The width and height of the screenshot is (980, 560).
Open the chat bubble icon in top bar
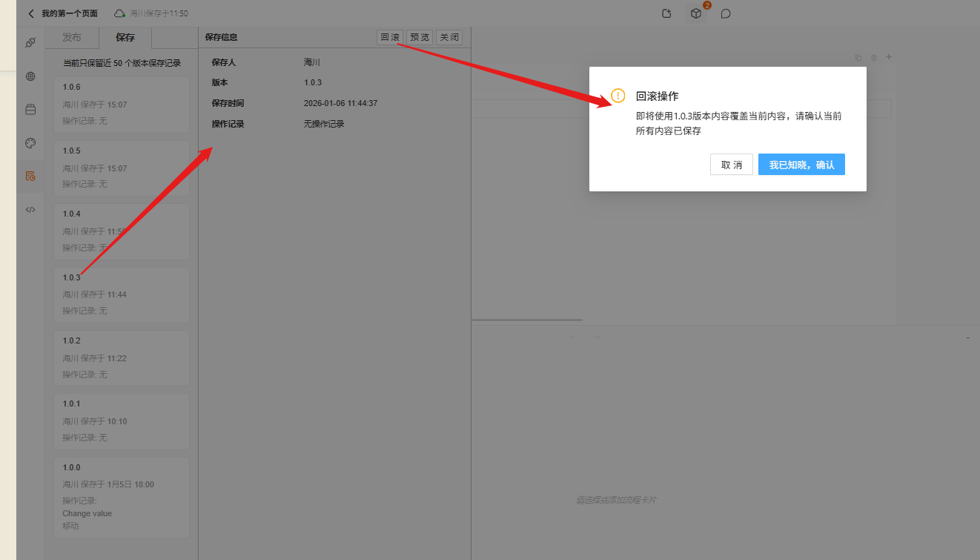(725, 13)
